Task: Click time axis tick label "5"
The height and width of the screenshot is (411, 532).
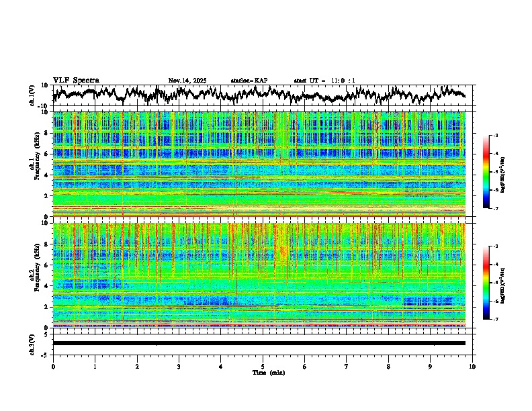Action: [x=263, y=367]
